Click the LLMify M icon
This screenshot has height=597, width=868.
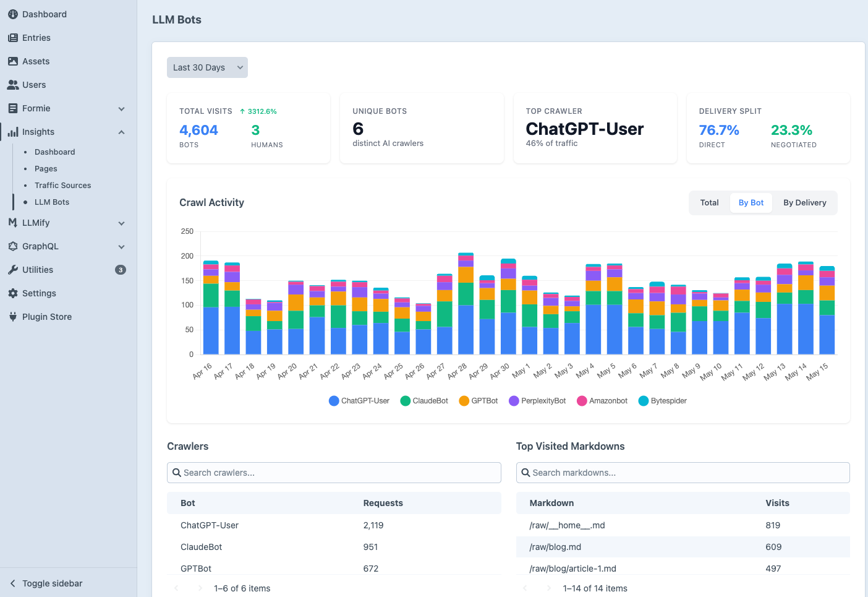click(x=13, y=223)
